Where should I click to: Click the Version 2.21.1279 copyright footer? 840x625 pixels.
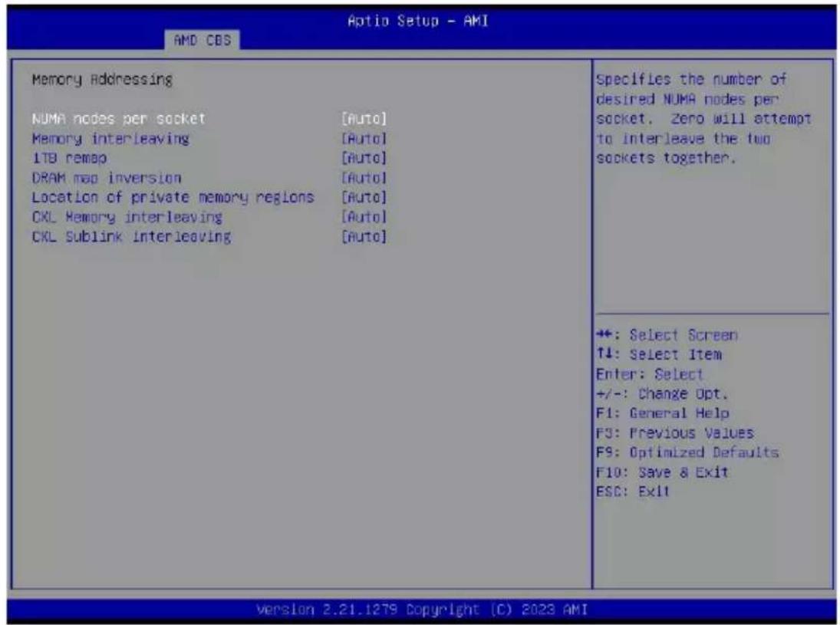tap(422, 610)
